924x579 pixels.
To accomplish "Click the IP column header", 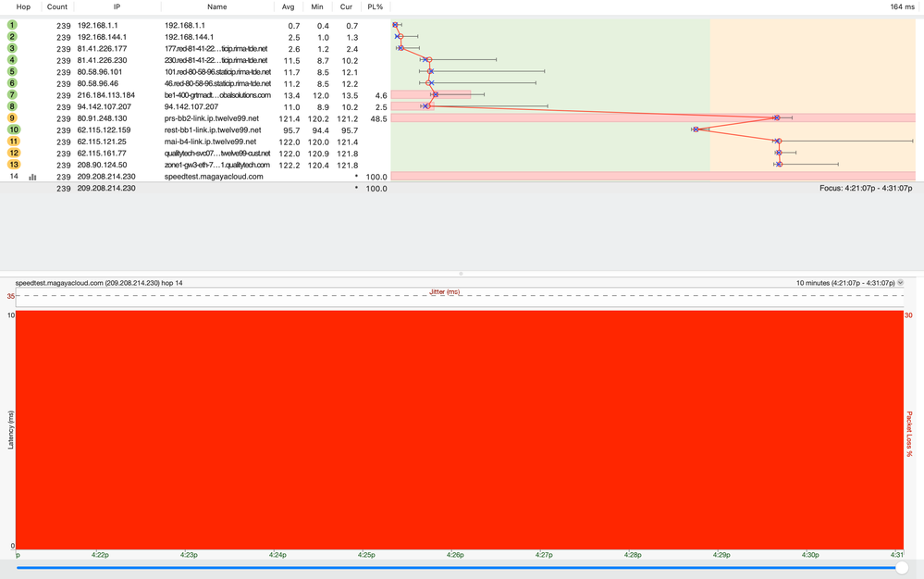I will coord(117,6).
